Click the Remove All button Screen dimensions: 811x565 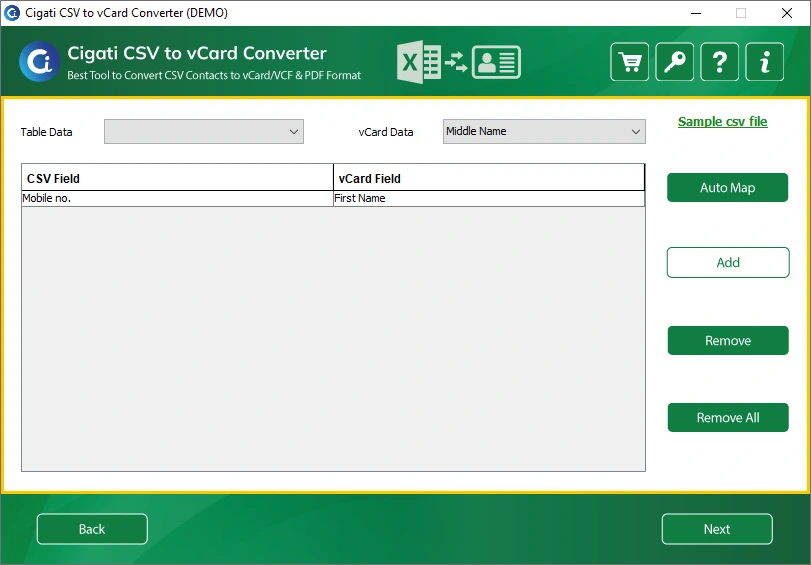coord(728,418)
